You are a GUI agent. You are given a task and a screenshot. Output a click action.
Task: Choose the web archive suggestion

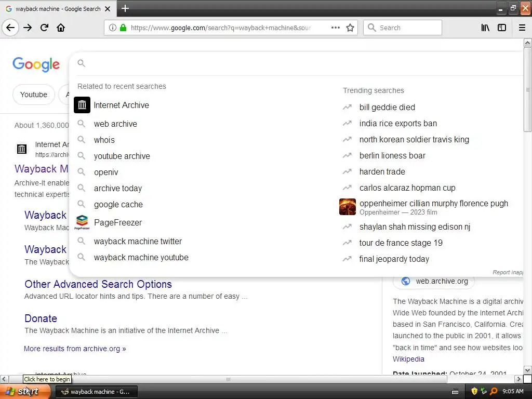click(x=115, y=124)
